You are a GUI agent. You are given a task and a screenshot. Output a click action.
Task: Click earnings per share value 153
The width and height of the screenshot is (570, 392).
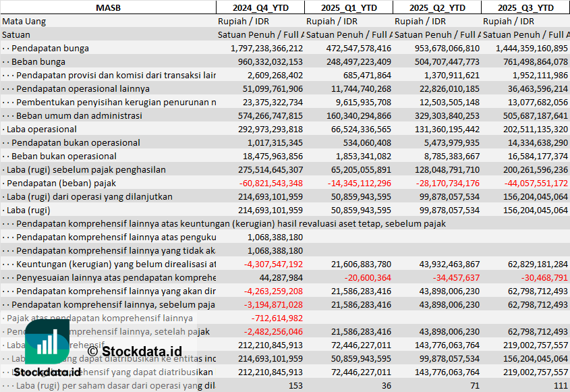[x=295, y=385]
